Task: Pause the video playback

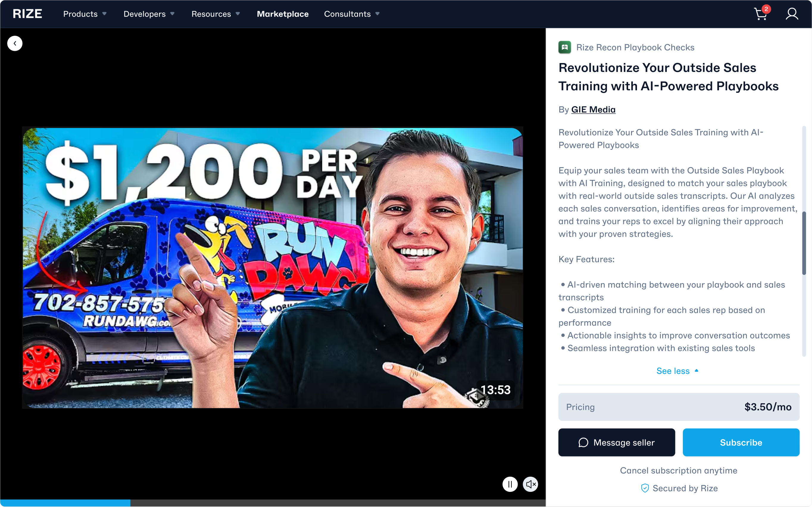Action: pos(510,484)
